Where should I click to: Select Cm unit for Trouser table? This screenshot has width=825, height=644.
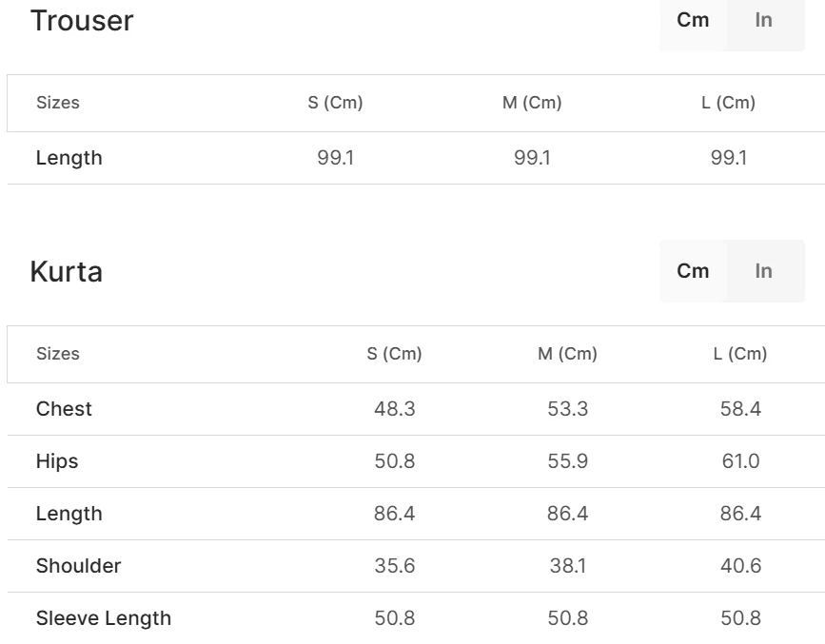point(693,20)
